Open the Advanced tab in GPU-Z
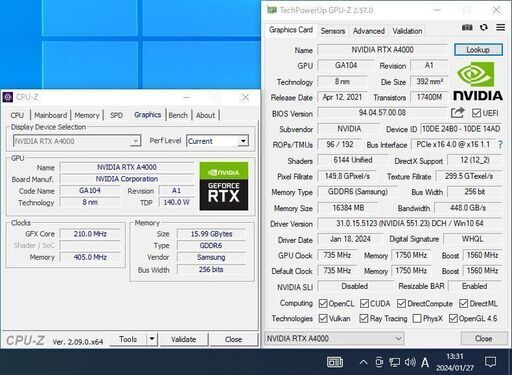 [369, 31]
